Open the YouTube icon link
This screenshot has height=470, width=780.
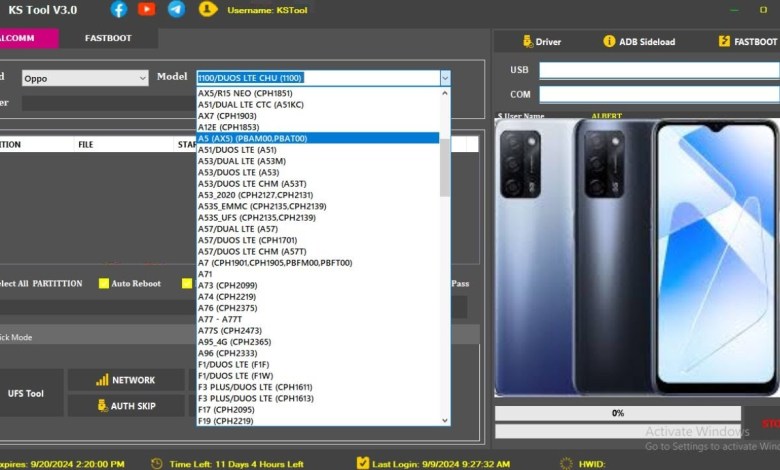click(x=147, y=9)
